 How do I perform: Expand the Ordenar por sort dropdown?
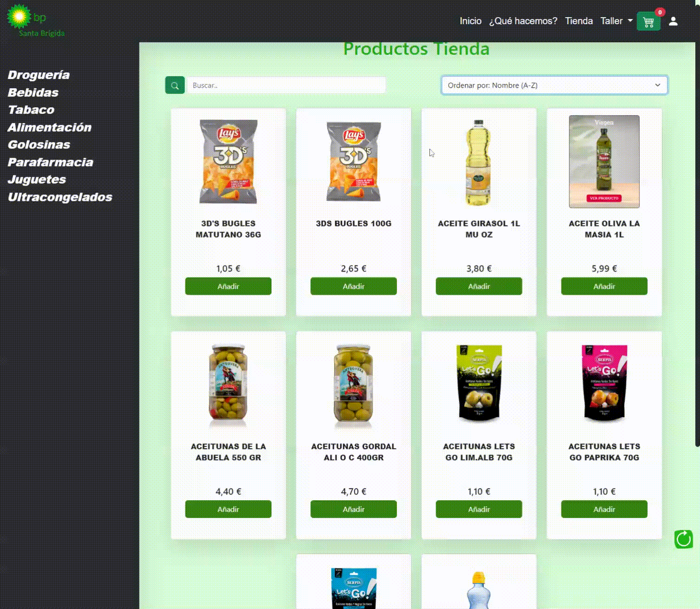pos(554,85)
